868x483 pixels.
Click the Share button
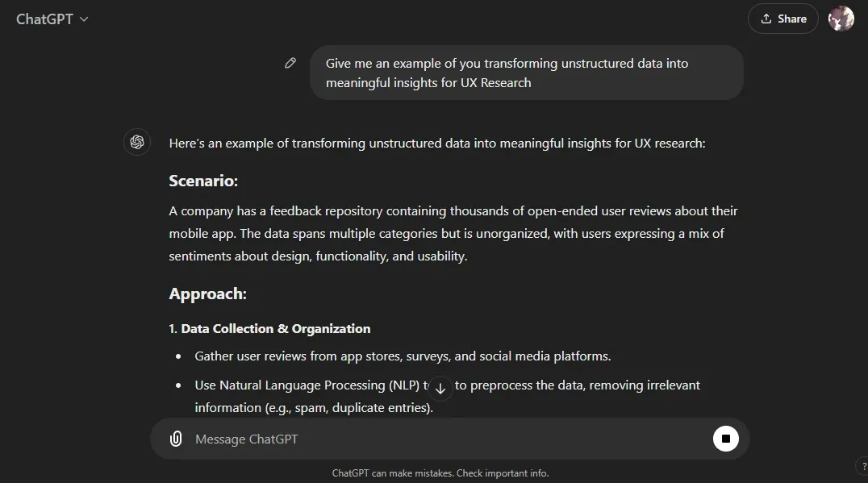tap(782, 18)
